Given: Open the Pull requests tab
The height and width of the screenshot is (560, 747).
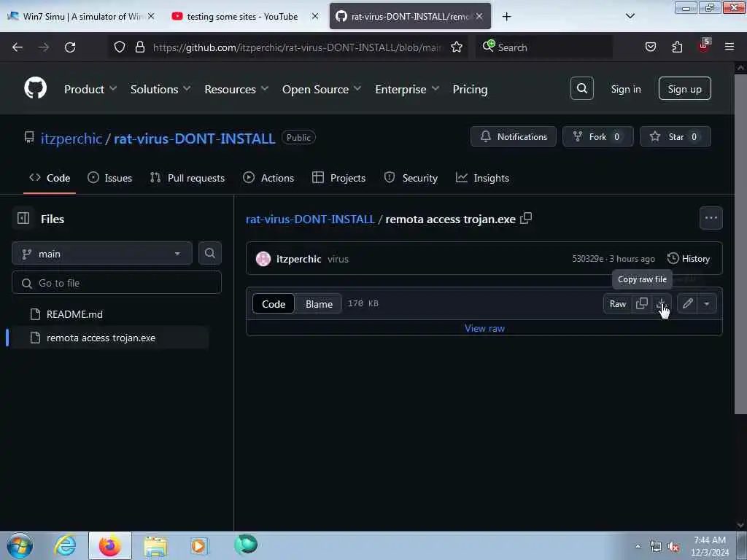Looking at the screenshot, I should 187,178.
